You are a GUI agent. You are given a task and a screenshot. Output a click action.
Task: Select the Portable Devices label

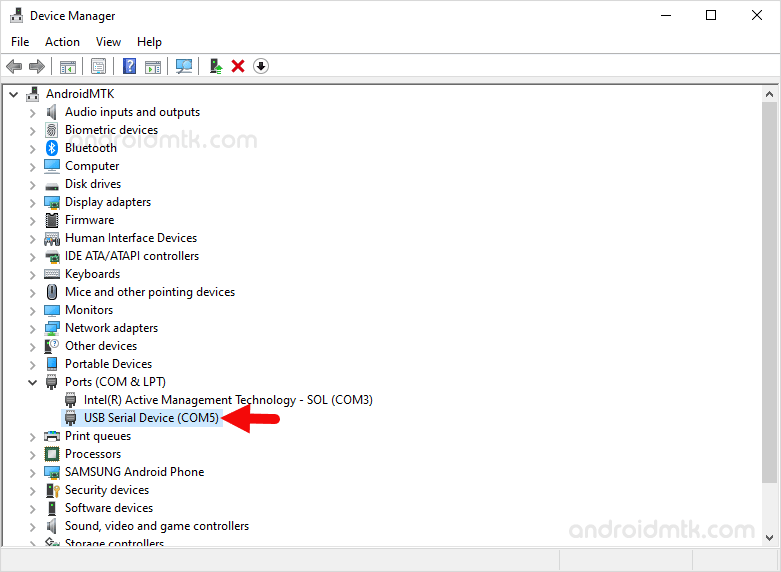pos(108,364)
